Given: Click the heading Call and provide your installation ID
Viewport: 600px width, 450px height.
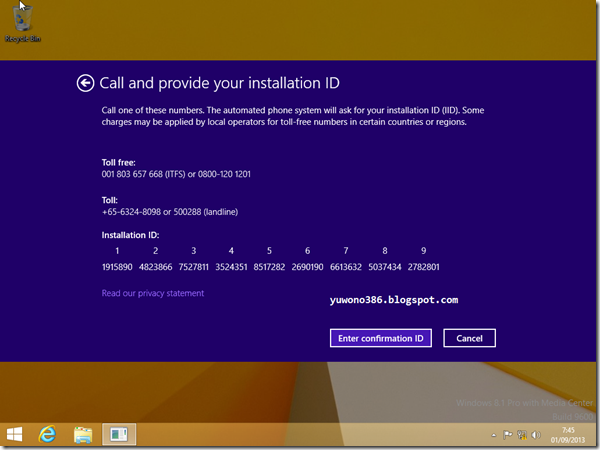Looking at the screenshot, I should click(219, 83).
